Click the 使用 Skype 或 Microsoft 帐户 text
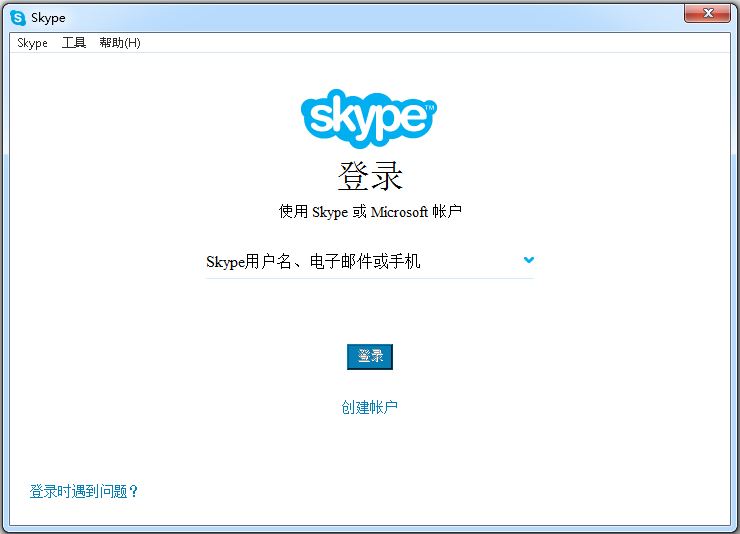This screenshot has width=740, height=534. (x=370, y=211)
